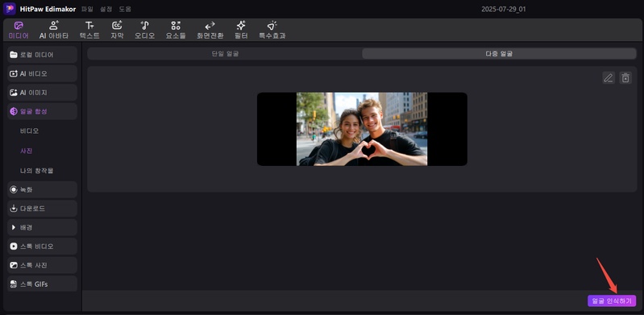This screenshot has width=644, height=315.
Task: Collapse the 얼굴 합성 section
Action: click(x=42, y=111)
